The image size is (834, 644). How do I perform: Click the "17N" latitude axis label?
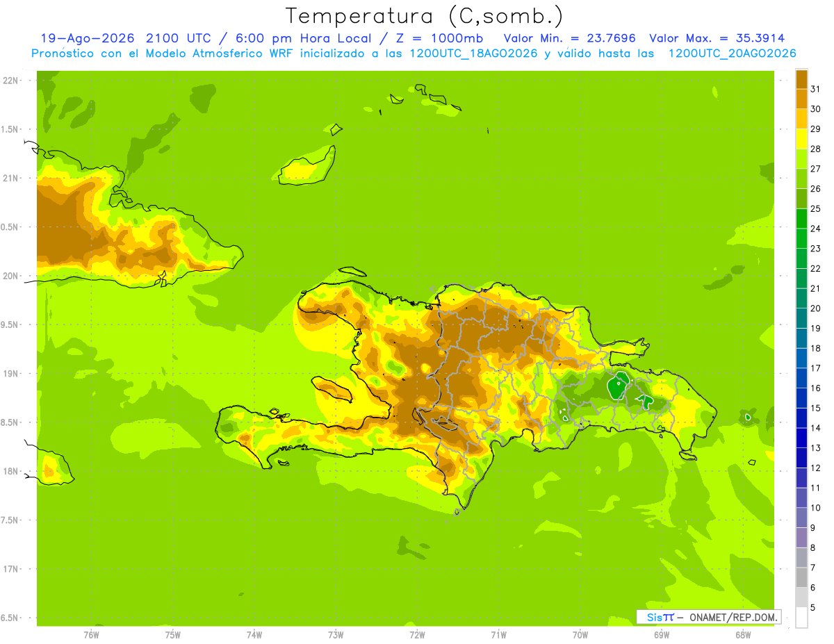(10, 569)
